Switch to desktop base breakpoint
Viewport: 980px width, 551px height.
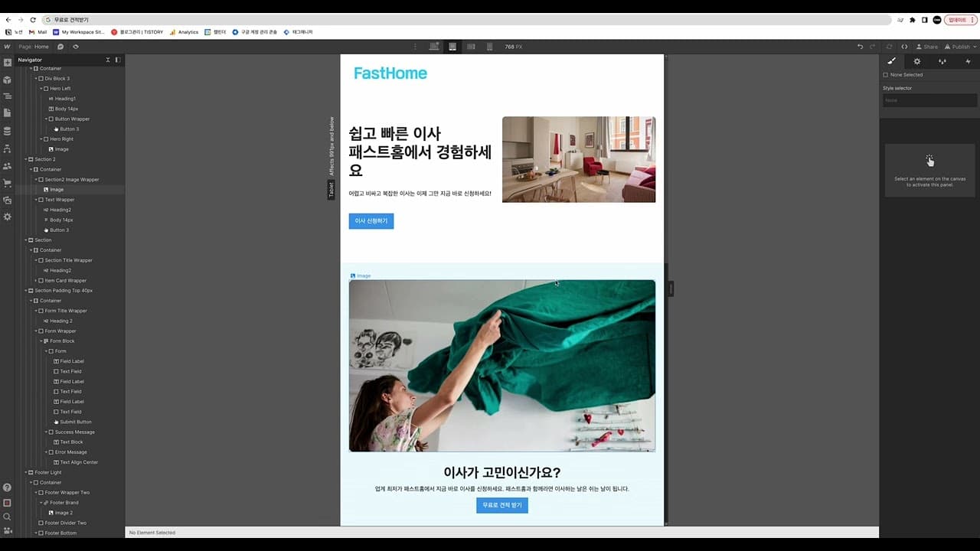[x=434, y=47]
